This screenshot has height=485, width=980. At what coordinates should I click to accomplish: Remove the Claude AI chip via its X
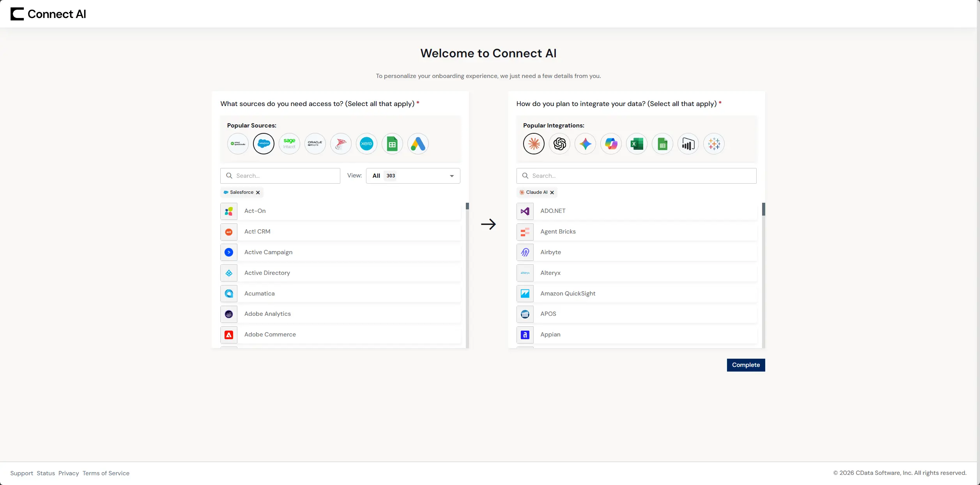tap(552, 193)
